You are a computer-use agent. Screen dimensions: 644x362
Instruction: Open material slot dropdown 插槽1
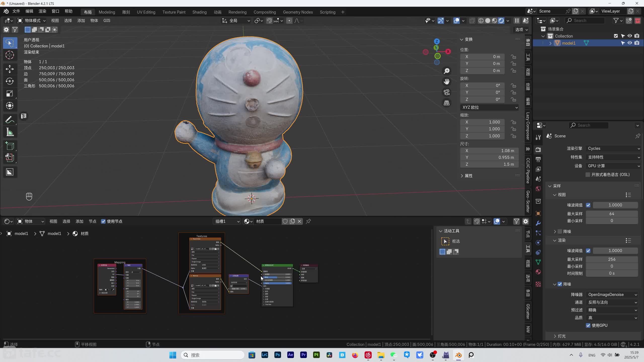coord(227,221)
